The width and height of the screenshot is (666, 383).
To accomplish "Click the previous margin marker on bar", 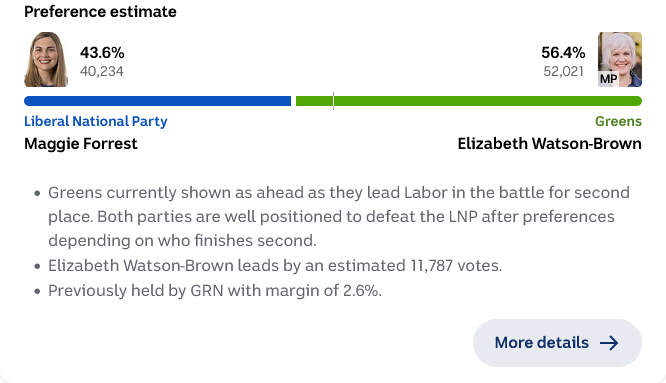I will coord(333,101).
